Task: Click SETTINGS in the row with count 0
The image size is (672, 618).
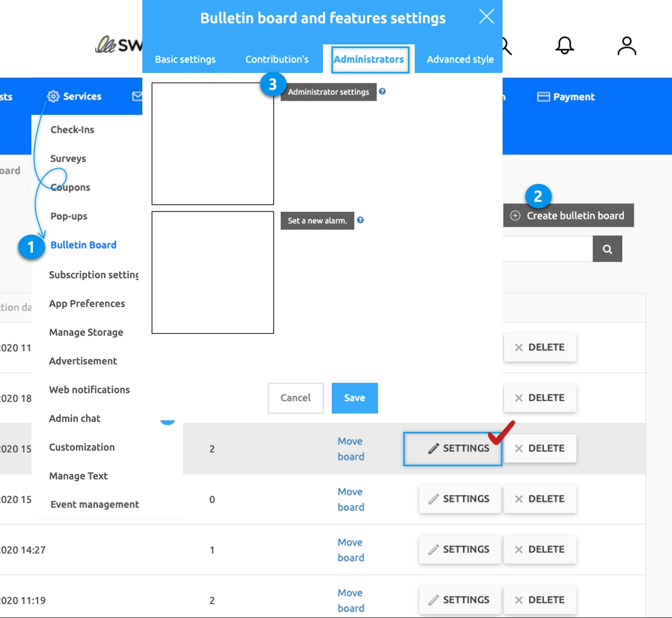Action: 460,499
